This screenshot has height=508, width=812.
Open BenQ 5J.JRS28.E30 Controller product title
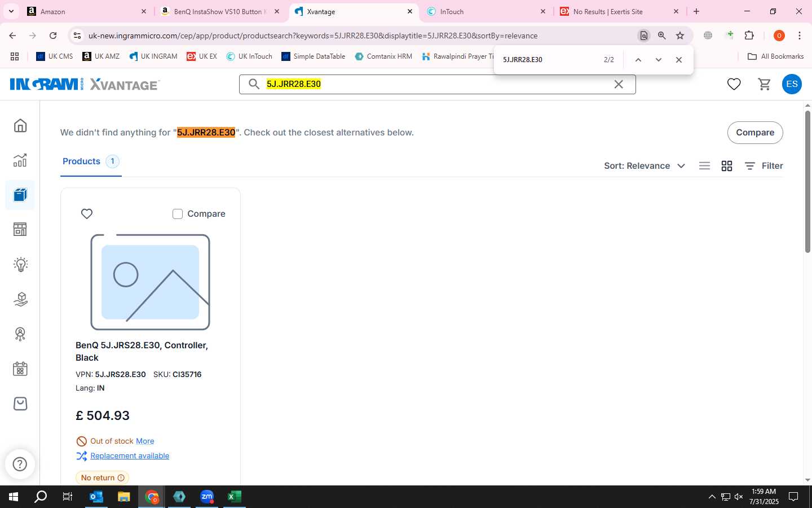coord(142,352)
